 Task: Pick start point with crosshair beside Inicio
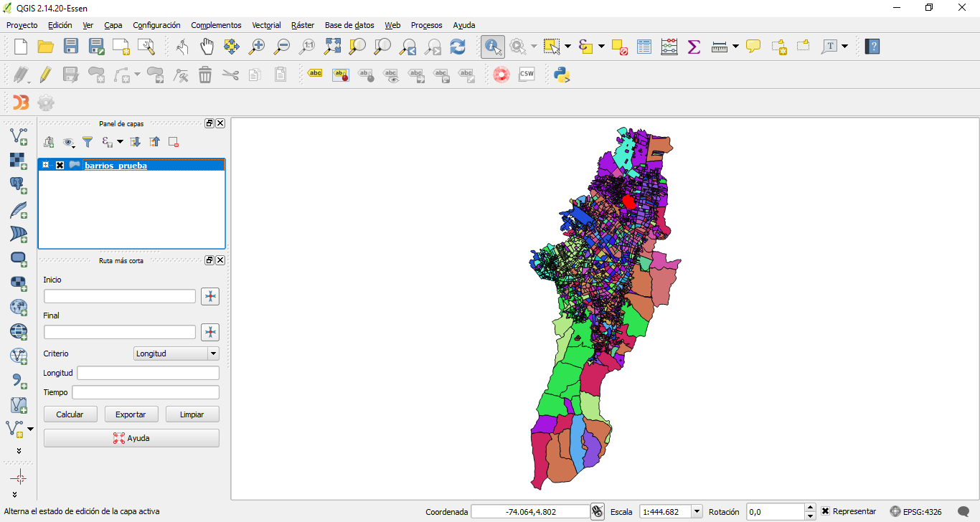click(x=210, y=295)
